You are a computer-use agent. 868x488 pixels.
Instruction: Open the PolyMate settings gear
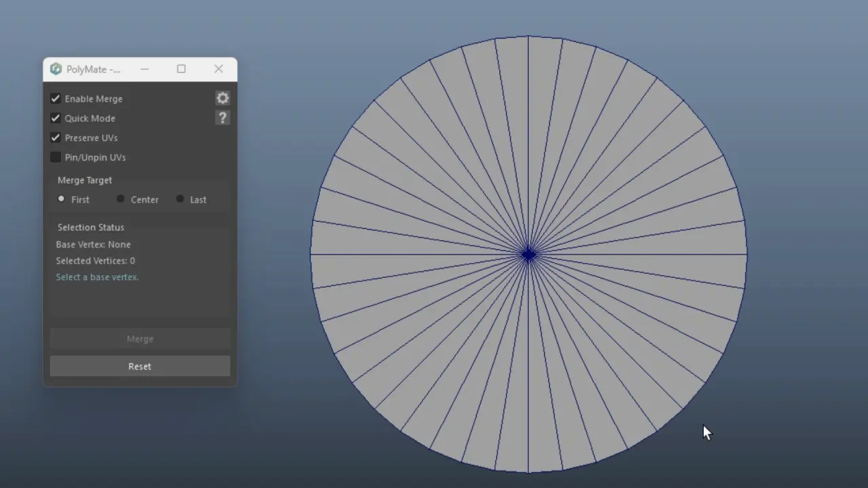[222, 98]
